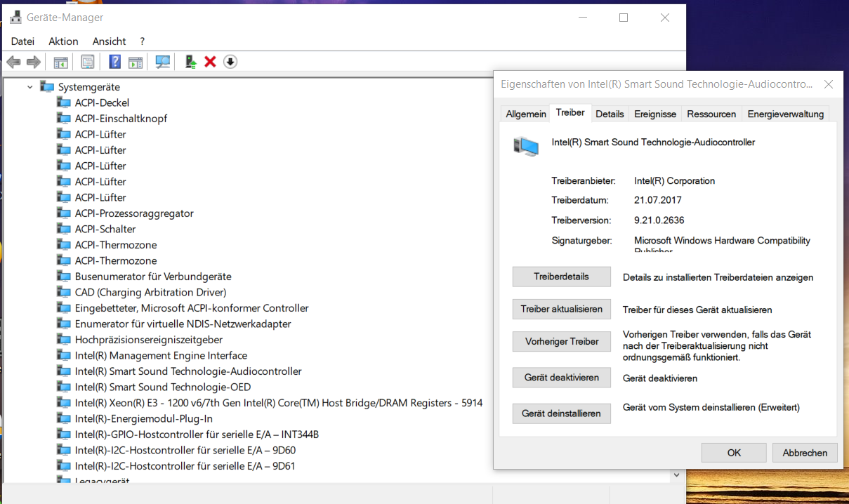Image resolution: width=849 pixels, height=504 pixels.
Task: Switch to the Allgemein tab
Action: [526, 114]
